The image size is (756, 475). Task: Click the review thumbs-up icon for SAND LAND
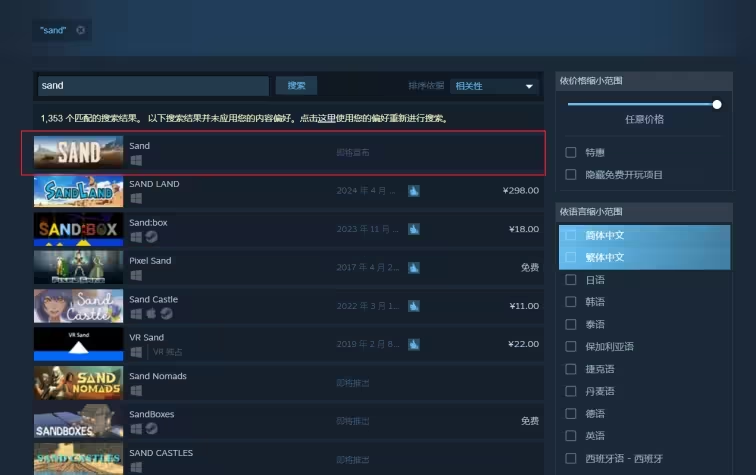414,191
